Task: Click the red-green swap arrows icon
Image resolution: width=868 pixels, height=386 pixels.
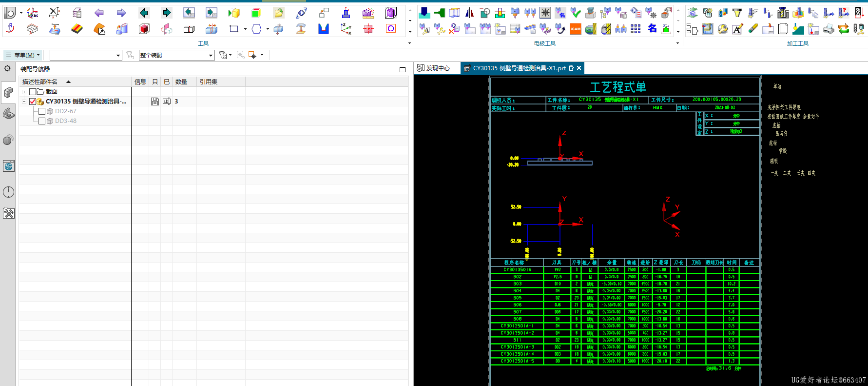Action: tap(844, 29)
